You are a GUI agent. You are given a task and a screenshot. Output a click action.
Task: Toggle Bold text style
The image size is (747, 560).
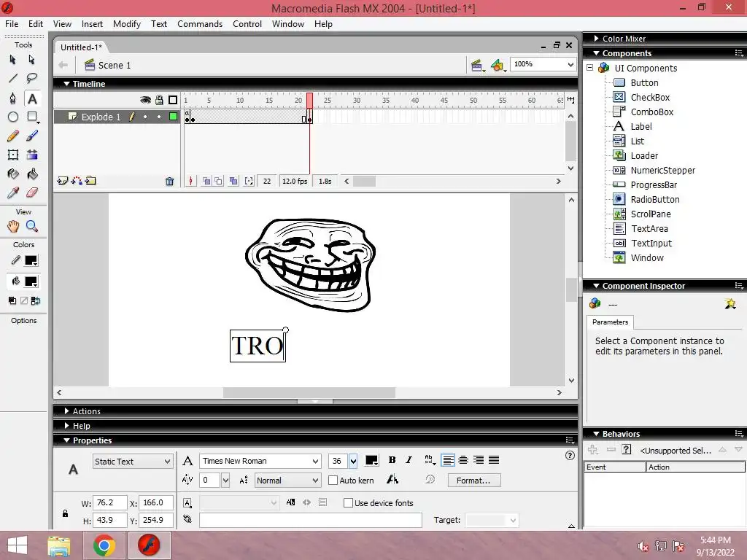(392, 460)
